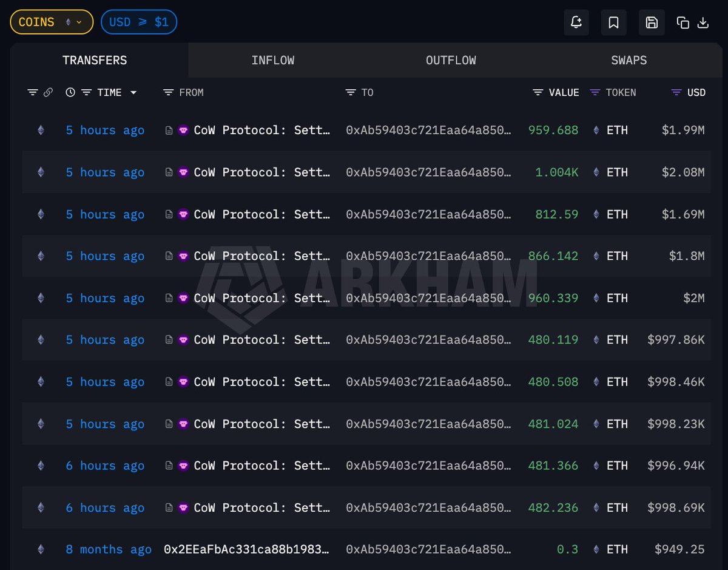
Task: Click CoW Protocol logo in 866.142 row
Action: click(x=183, y=256)
